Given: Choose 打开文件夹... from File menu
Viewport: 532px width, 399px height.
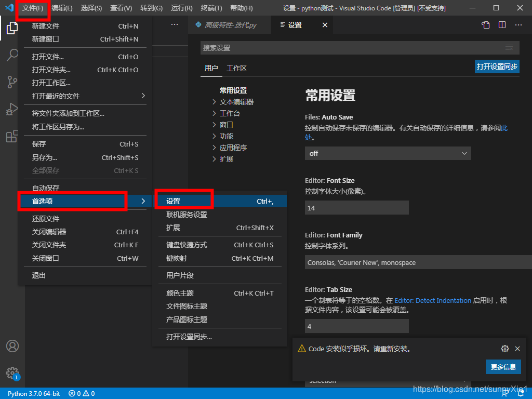Looking at the screenshot, I should 85,70.
